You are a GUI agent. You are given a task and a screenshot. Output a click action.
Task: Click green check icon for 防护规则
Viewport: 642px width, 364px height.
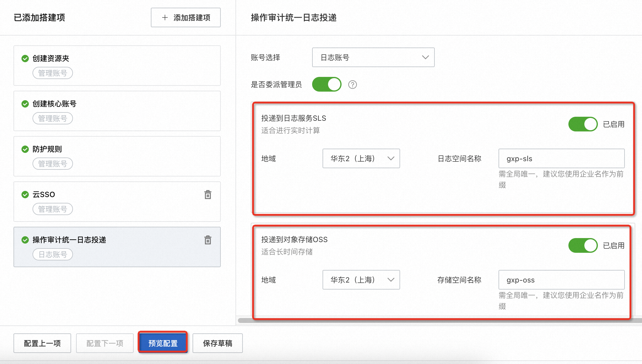tap(25, 149)
